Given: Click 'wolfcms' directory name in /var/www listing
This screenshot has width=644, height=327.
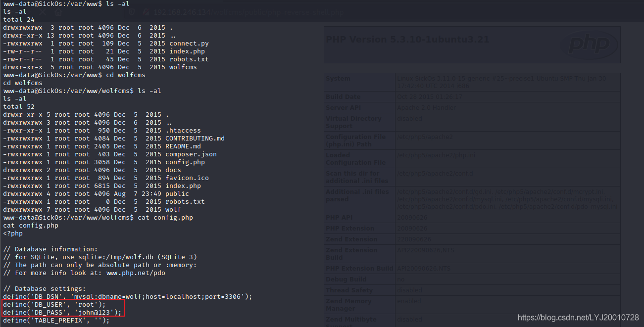Looking at the screenshot, I should tap(183, 67).
